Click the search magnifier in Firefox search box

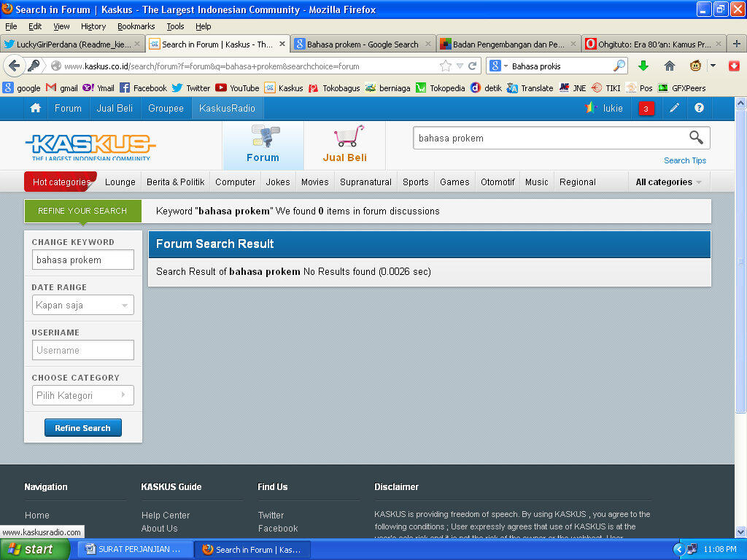coord(619,66)
